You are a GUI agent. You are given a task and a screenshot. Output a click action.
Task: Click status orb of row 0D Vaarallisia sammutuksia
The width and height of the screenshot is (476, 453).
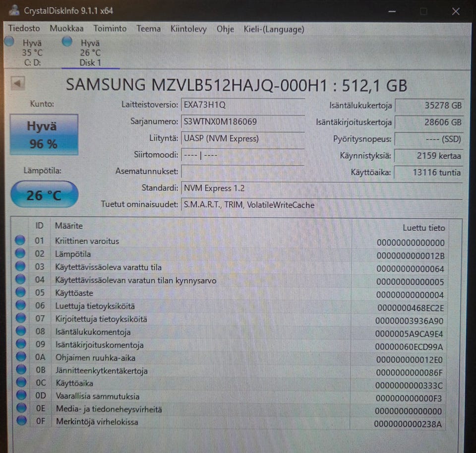click(21, 395)
